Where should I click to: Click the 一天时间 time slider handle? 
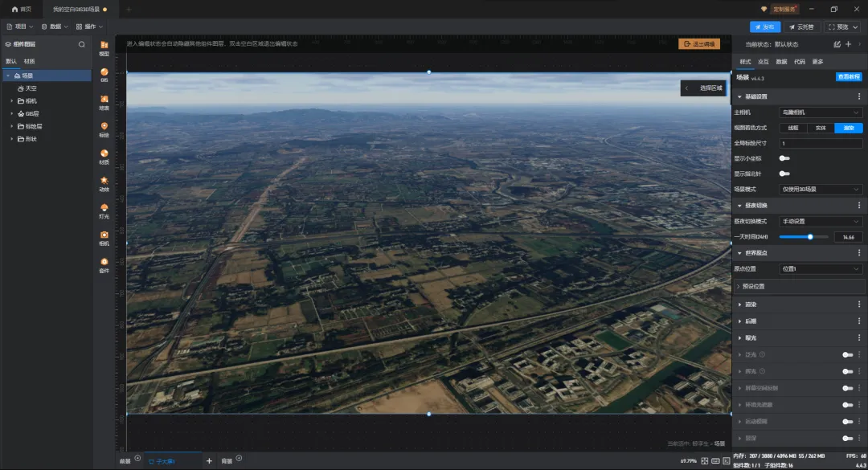(810, 237)
